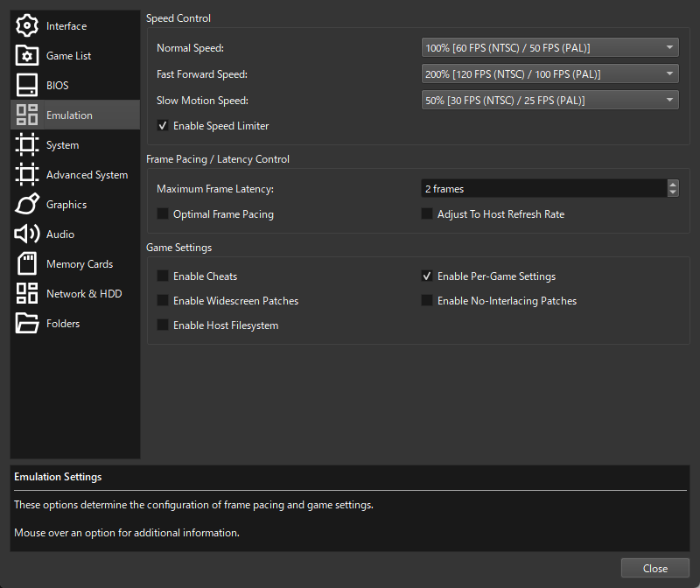Click the Normal Speed label
This screenshot has width=700, height=588.
coord(190,48)
